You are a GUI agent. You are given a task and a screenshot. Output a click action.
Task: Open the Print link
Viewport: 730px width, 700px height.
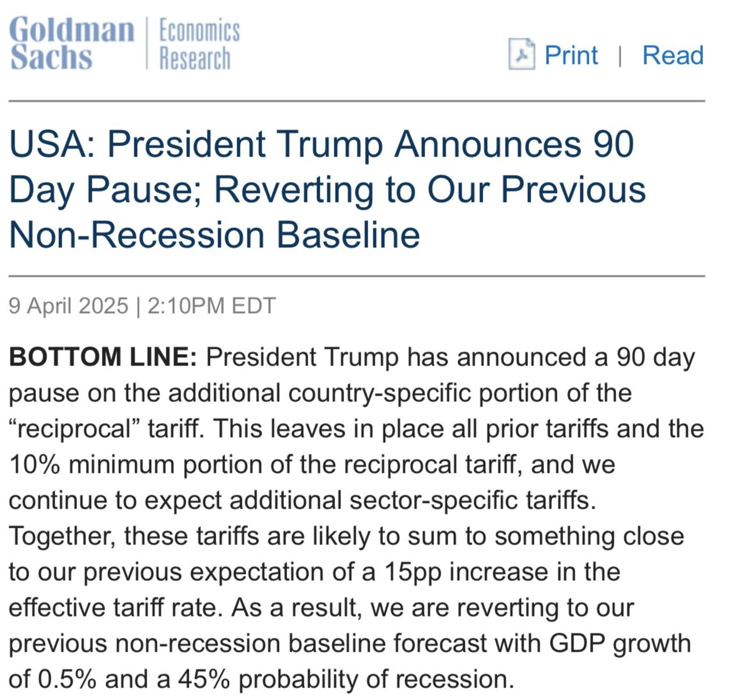click(571, 55)
